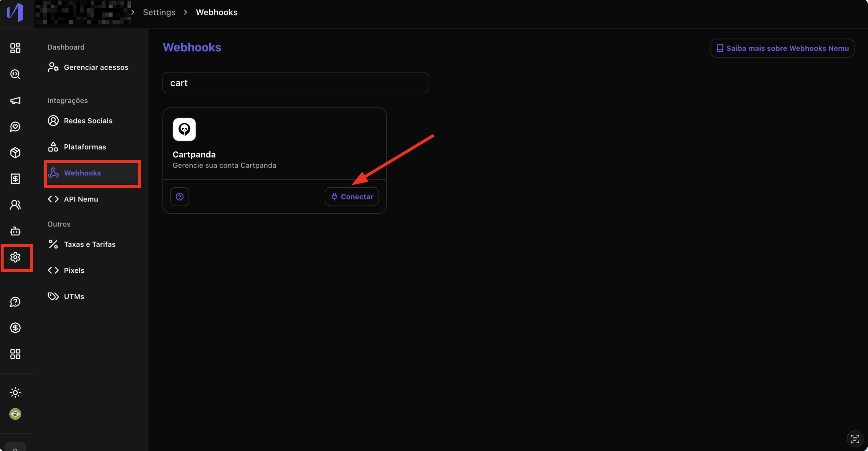Viewport: 868px width, 451px height.
Task: Click the Conectar button for Cartpanda
Action: pyautogui.click(x=352, y=197)
